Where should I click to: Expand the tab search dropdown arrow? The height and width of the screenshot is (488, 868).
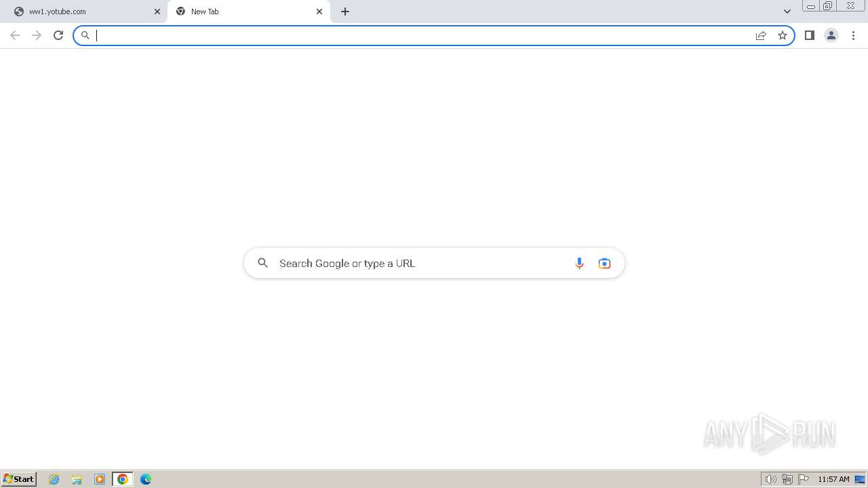tap(787, 12)
